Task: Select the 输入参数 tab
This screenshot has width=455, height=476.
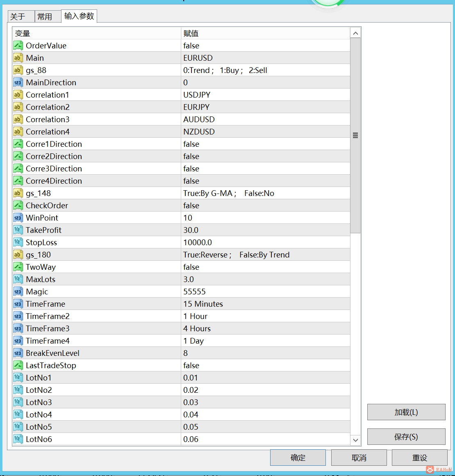Action: coord(79,16)
